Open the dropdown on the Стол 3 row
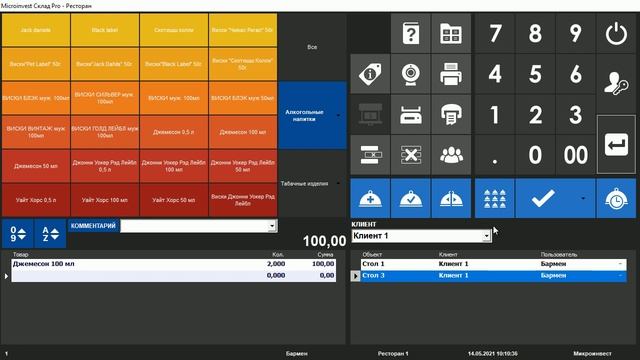Viewport: 640px width, 360px height. [620, 276]
